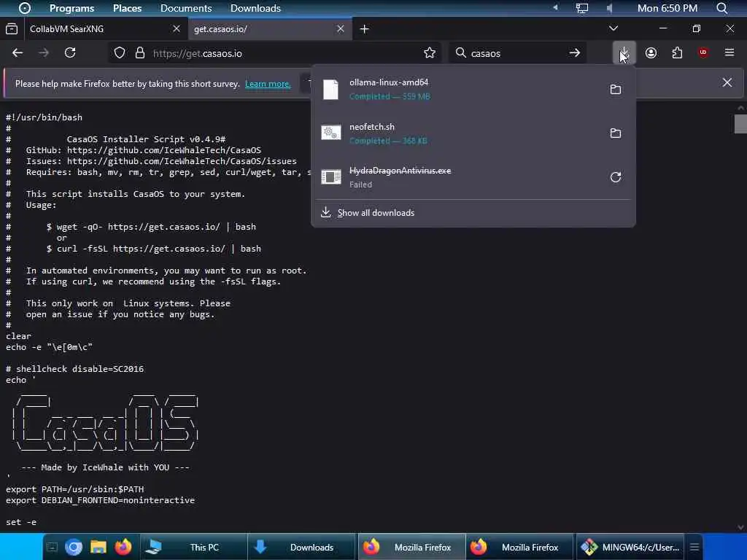Click the page vertical scrollbar thumb
Screen dimensions: 747x560
(740, 124)
